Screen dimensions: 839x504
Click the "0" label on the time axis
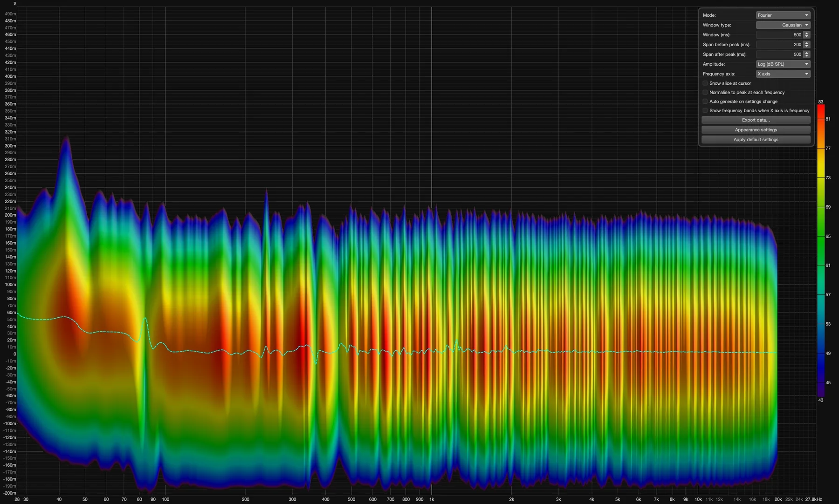14,354
